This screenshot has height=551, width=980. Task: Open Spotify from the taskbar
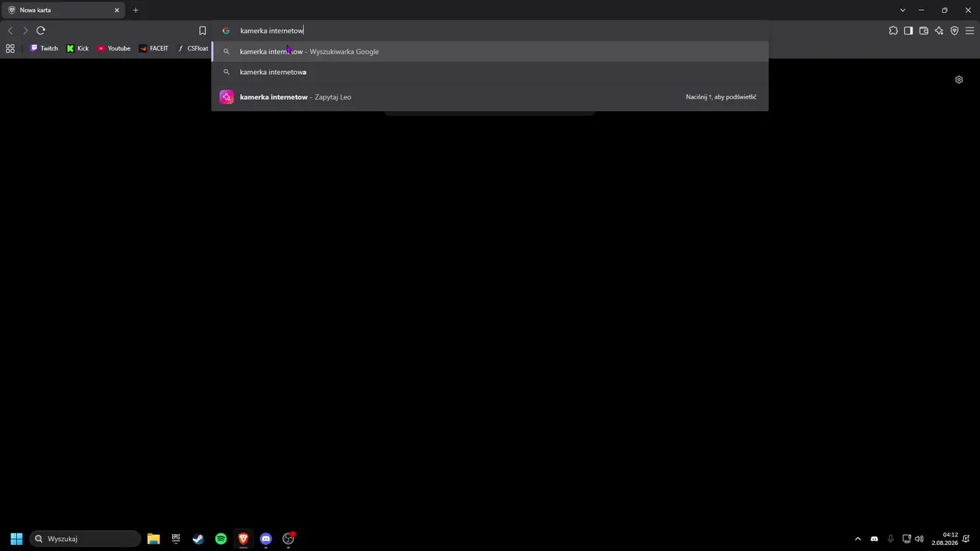(220, 539)
